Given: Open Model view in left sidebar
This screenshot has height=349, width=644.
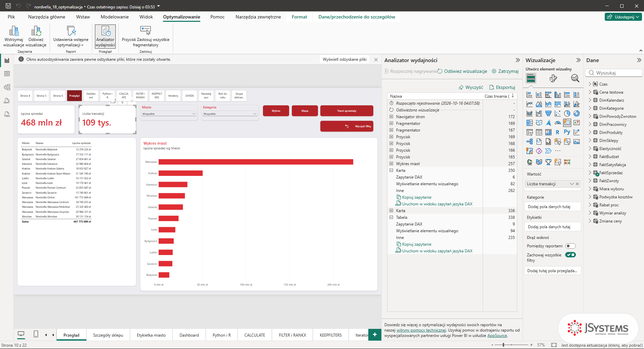Looking at the screenshot, I should point(7,87).
